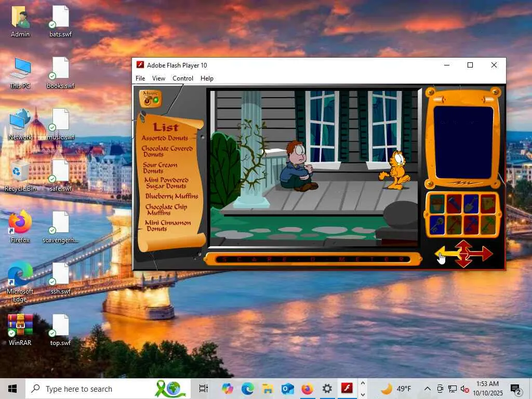Open the File menu in Flash Player
The image size is (532, 399).
[x=140, y=78]
